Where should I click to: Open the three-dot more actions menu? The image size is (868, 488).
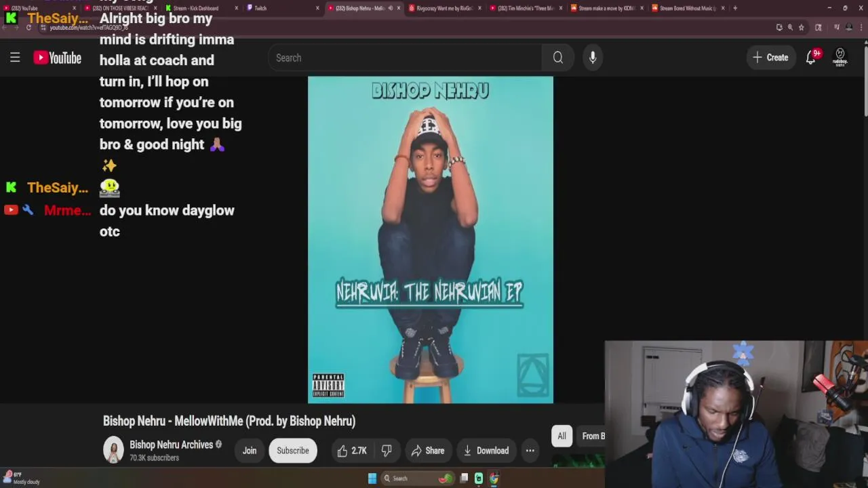click(530, 451)
